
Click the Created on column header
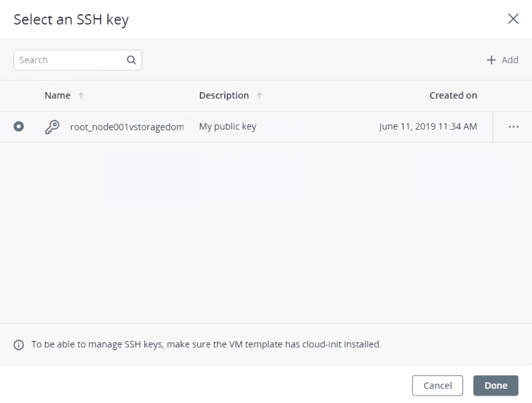(x=453, y=95)
